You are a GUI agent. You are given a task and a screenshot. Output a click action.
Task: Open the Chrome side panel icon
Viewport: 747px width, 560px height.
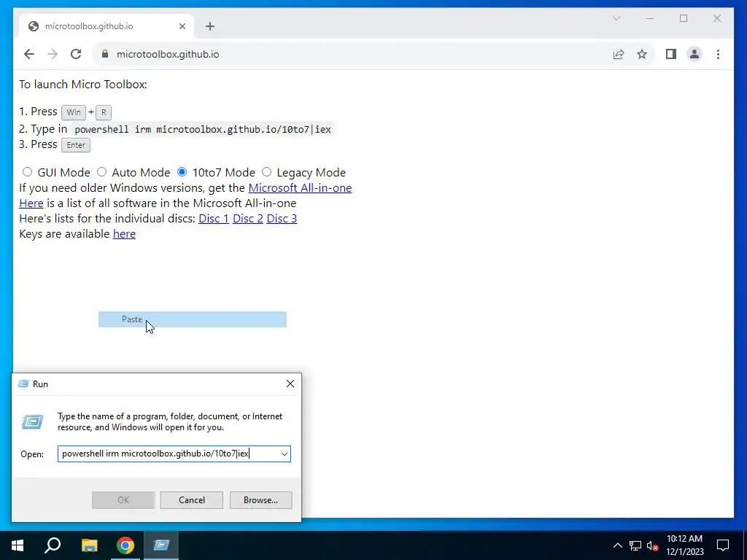[671, 54]
